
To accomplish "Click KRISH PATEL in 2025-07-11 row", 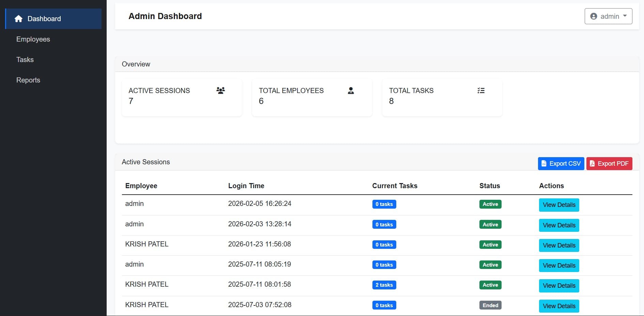I will pyautogui.click(x=147, y=284).
